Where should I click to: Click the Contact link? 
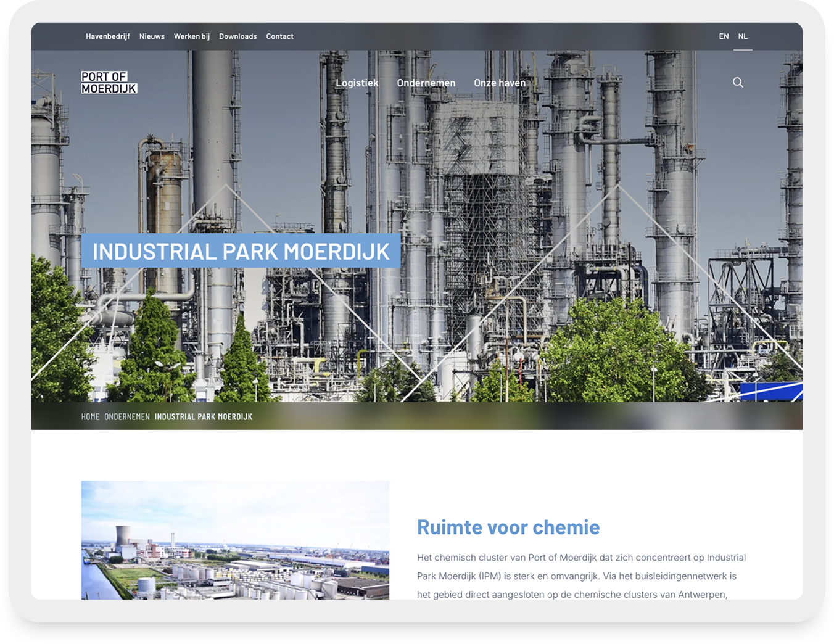point(279,36)
